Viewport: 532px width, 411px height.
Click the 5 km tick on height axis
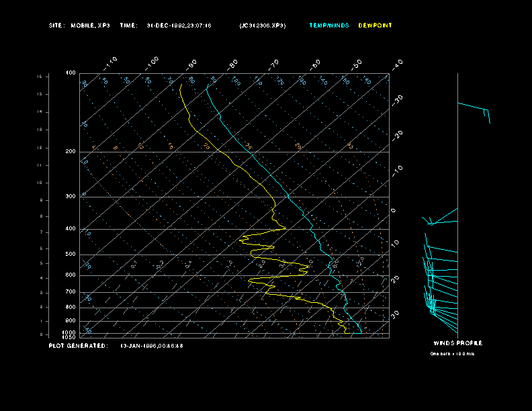click(x=41, y=263)
